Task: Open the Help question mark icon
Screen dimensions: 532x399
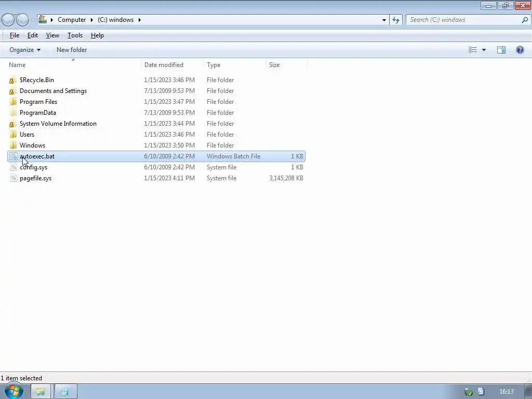Action: (x=520, y=50)
